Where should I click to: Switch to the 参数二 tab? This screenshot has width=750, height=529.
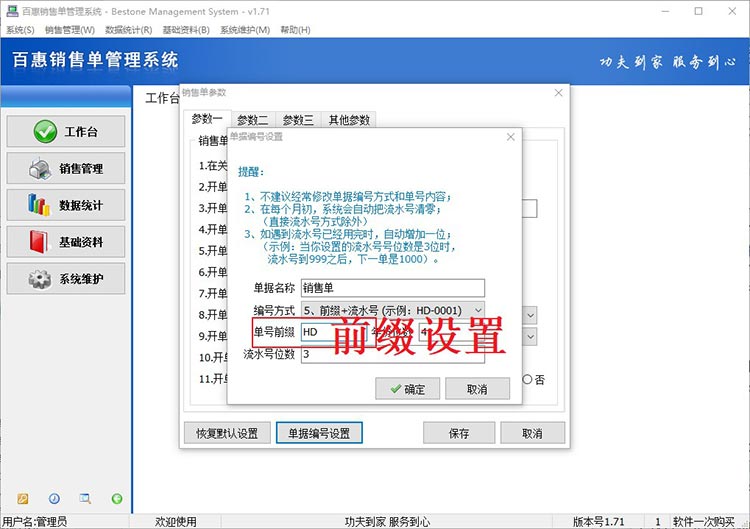click(253, 120)
